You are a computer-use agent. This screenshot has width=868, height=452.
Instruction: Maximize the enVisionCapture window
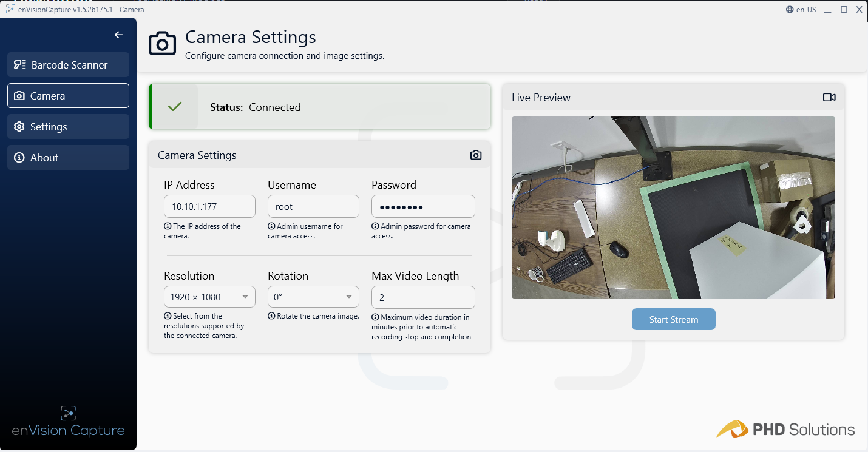[x=844, y=10]
